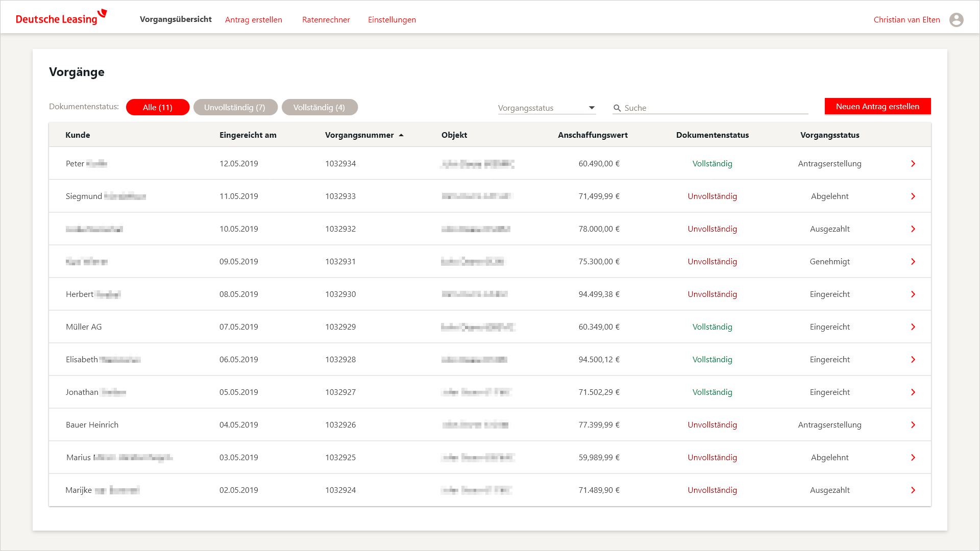Click the Vorgangsstatus dropdown arrow
The image size is (980, 551).
coord(592,108)
